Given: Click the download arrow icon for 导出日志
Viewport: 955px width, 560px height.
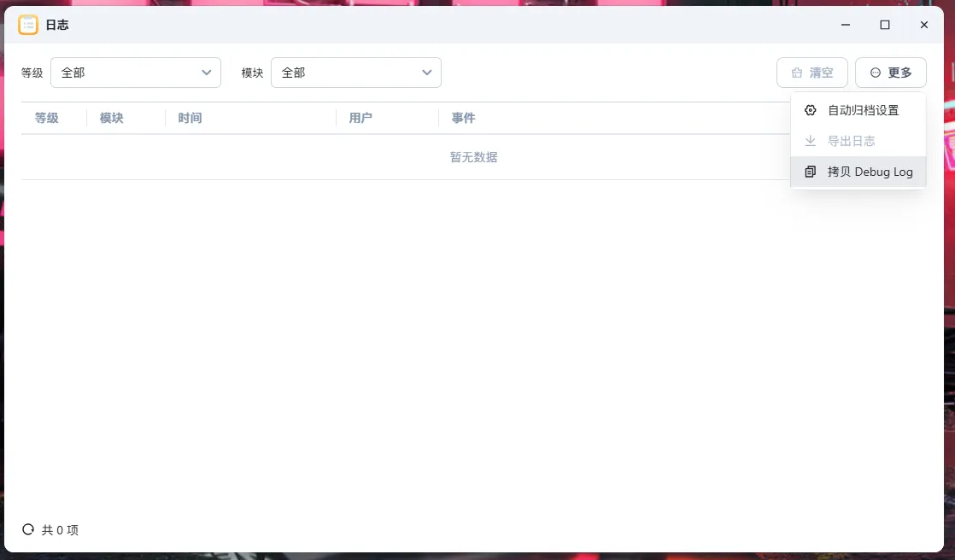Looking at the screenshot, I should 811,141.
